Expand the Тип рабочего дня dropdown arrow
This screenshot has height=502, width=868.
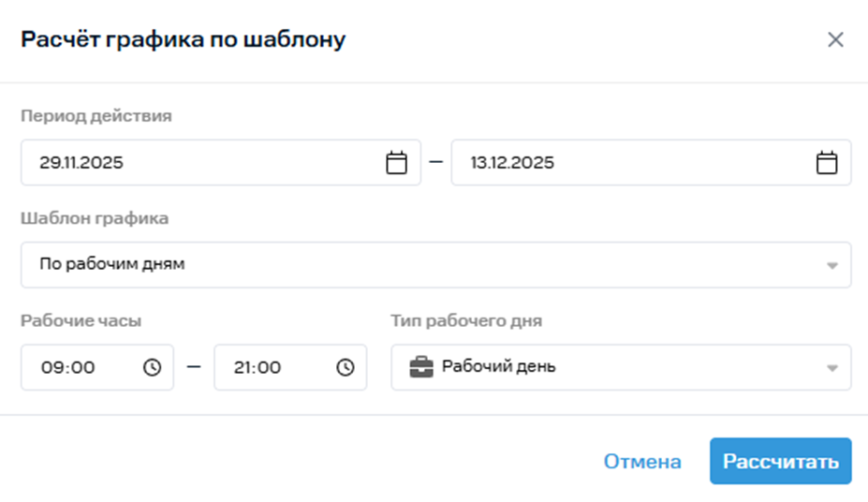click(831, 368)
